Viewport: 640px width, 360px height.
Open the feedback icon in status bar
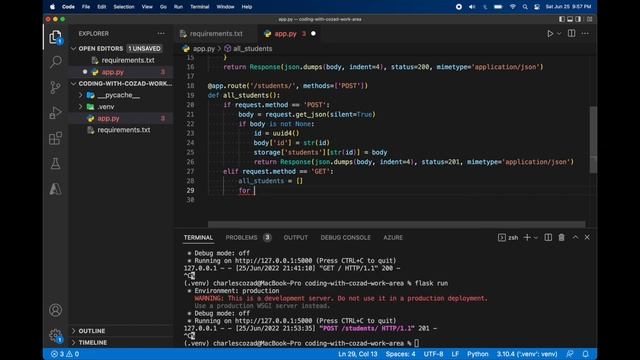(x=570, y=354)
